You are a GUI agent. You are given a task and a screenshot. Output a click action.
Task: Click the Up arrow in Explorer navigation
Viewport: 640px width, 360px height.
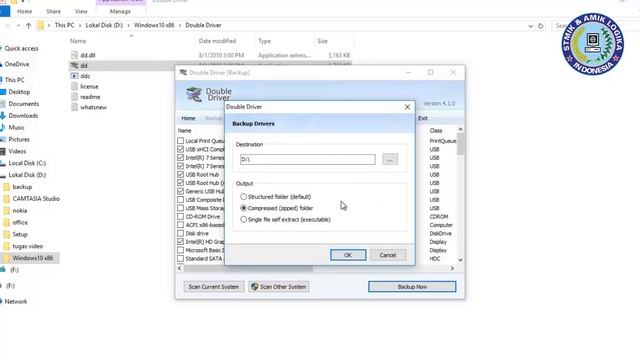(x=29, y=25)
